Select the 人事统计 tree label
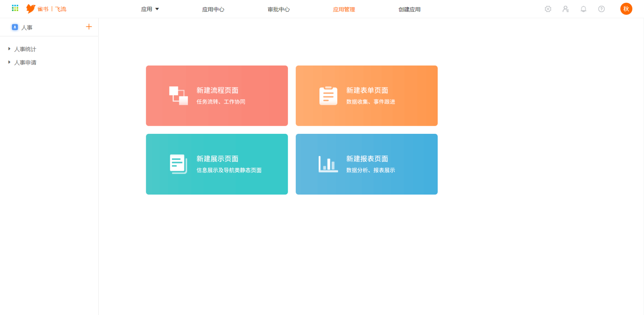This screenshot has height=315, width=644. pyautogui.click(x=25, y=49)
